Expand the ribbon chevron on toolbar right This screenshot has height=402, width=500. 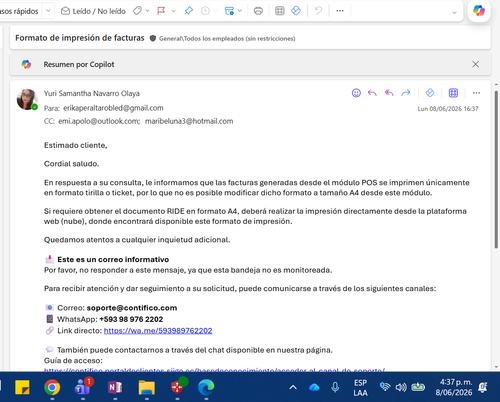coord(454,13)
